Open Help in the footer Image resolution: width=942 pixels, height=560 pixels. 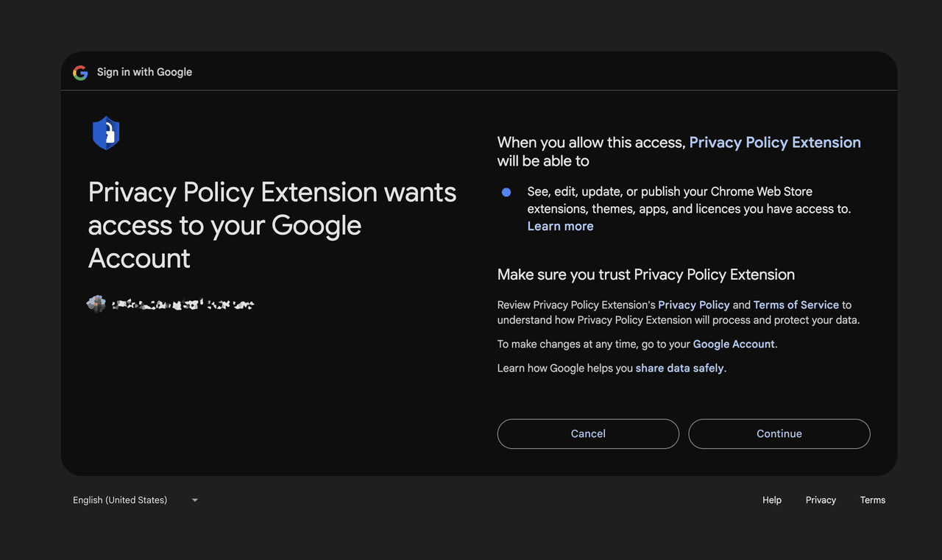click(771, 500)
